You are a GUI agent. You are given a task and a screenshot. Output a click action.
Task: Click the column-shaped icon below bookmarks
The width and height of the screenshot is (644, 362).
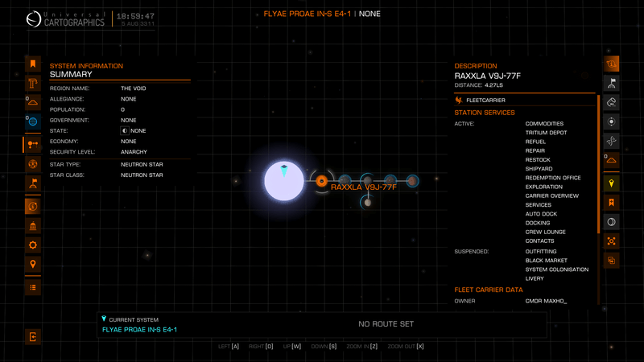point(33,84)
